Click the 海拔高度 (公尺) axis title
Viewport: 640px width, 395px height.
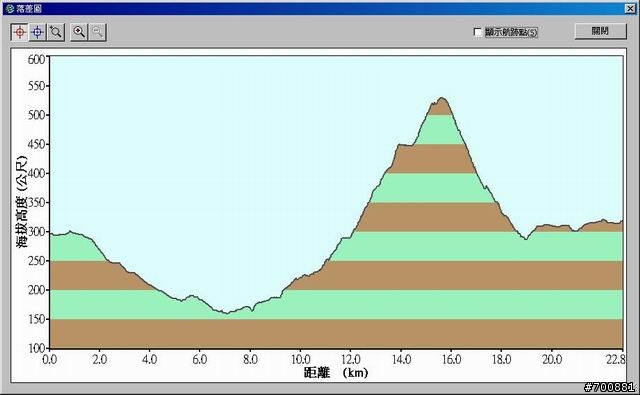[22, 202]
